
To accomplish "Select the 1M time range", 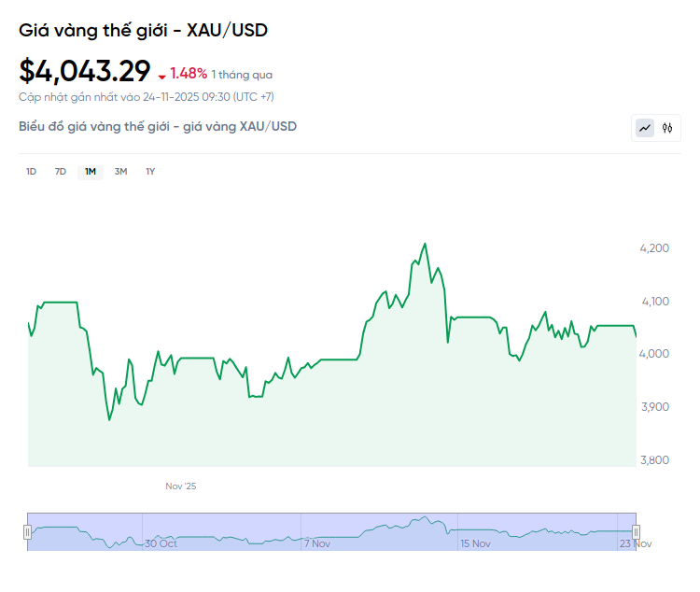I will click(91, 172).
